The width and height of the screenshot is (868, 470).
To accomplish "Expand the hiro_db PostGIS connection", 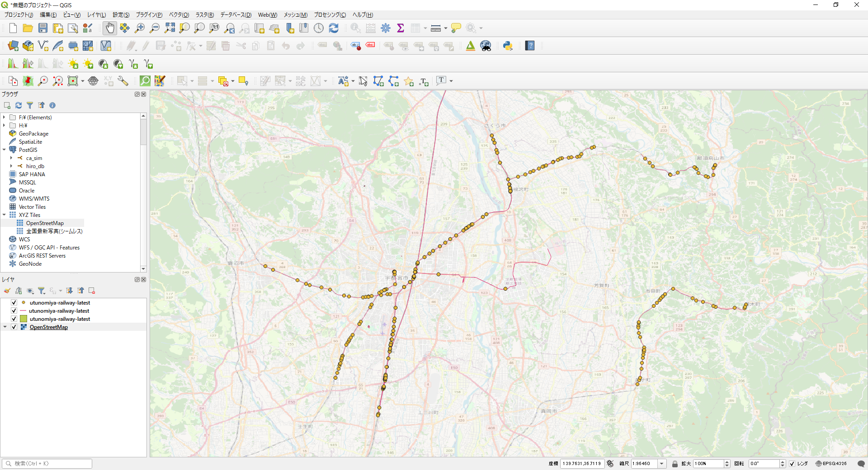I will [x=11, y=166].
